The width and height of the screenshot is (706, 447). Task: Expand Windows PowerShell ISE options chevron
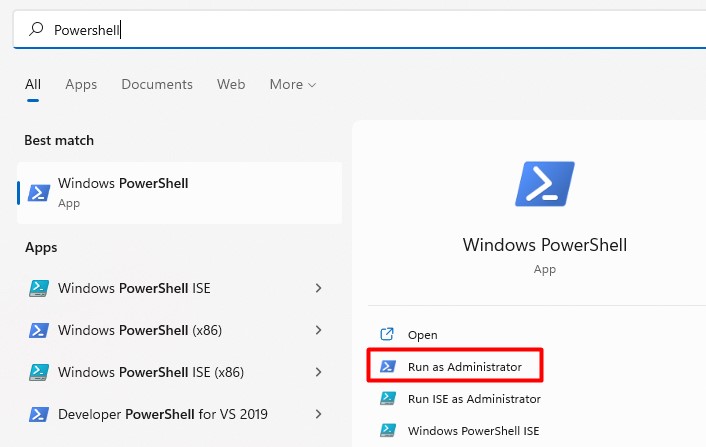pos(319,288)
